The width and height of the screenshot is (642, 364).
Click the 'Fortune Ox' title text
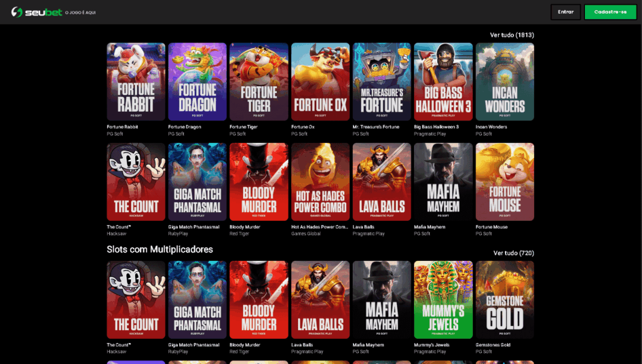pos(303,127)
